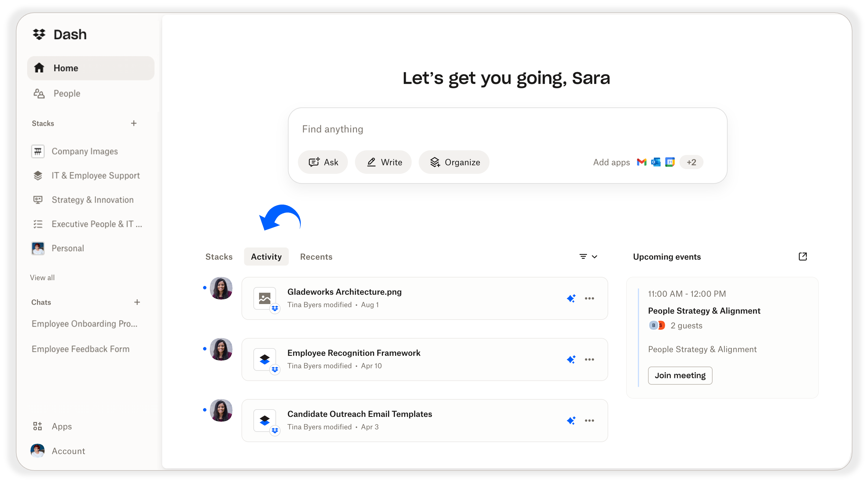Viewport: 868px width, 483px height.
Task: Open the Company Images stack
Action: pyautogui.click(x=85, y=151)
